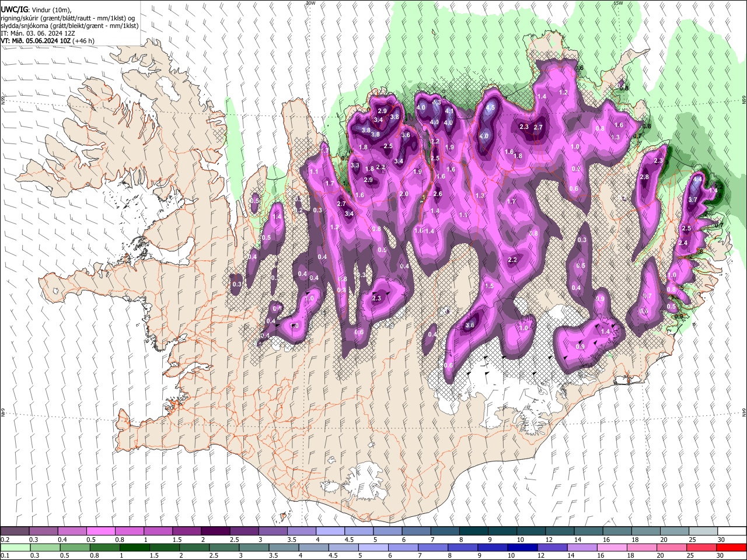The width and height of the screenshot is (747, 560).
Task: Select the teal-gray 14 swatch in upper legend row
Action: coord(588,531)
